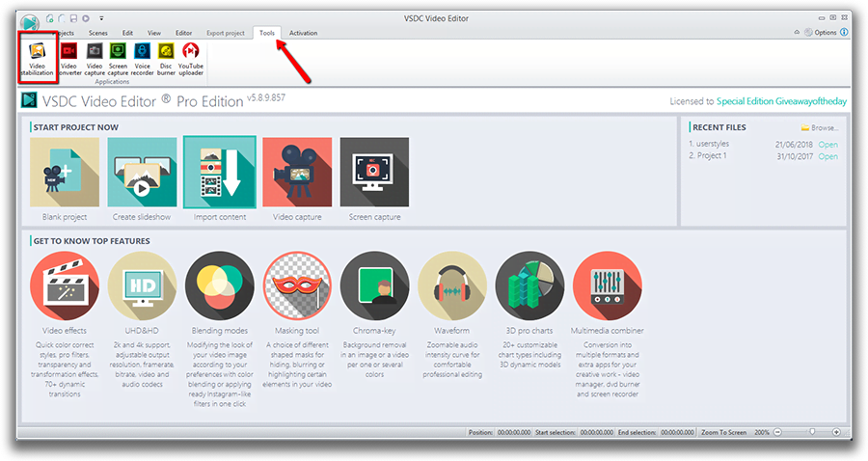Screen dimensions: 868x461
Task: Click the Video capture start-project tile
Action: tap(297, 172)
